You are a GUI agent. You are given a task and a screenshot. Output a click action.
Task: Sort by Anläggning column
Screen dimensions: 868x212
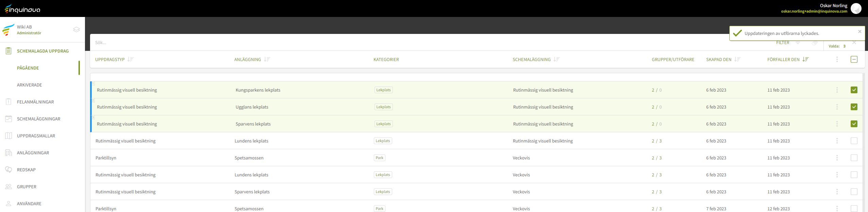coord(267,59)
